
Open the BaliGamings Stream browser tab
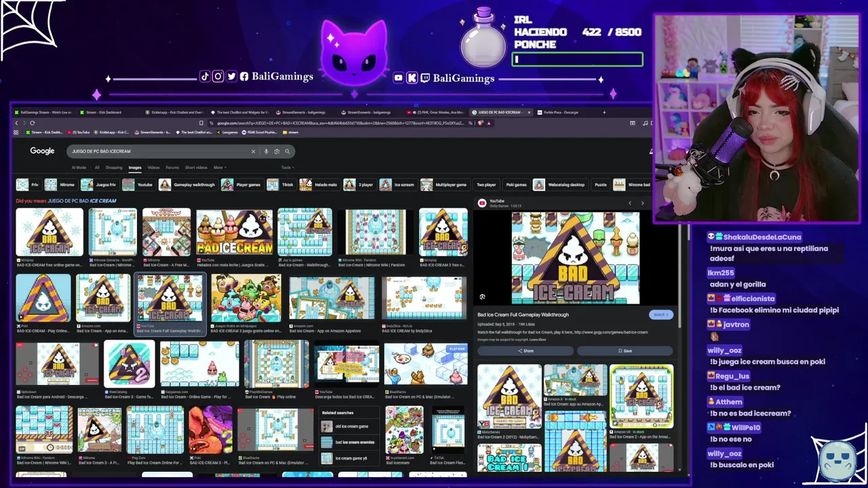42,112
